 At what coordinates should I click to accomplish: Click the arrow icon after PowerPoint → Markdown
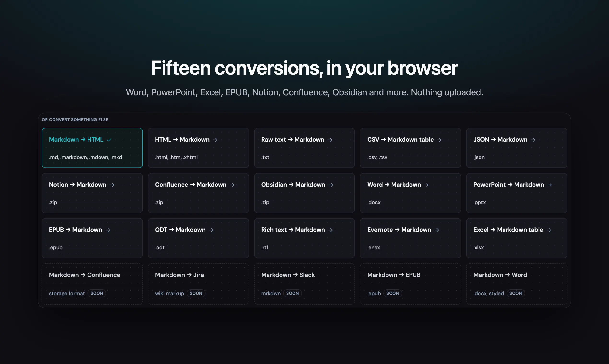(x=550, y=185)
